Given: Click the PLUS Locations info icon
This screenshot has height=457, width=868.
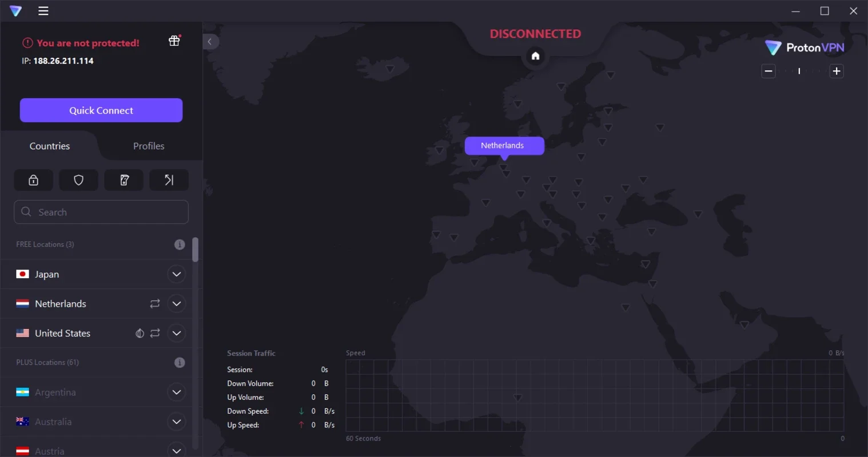Looking at the screenshot, I should 180,363.
